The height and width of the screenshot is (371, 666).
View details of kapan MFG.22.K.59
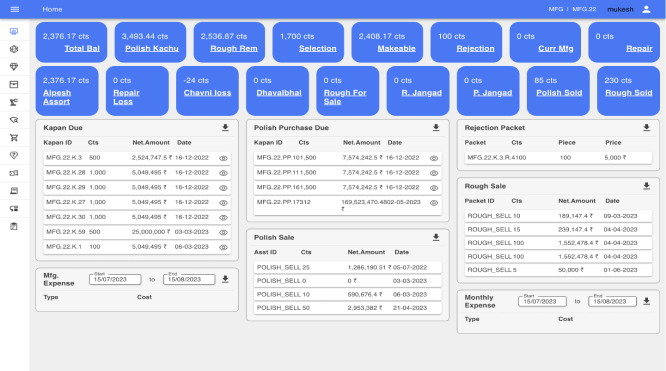click(x=223, y=232)
